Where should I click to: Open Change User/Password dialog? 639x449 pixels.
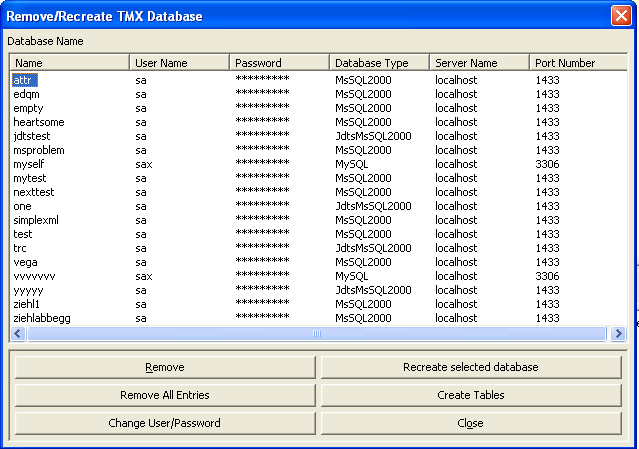click(x=164, y=423)
